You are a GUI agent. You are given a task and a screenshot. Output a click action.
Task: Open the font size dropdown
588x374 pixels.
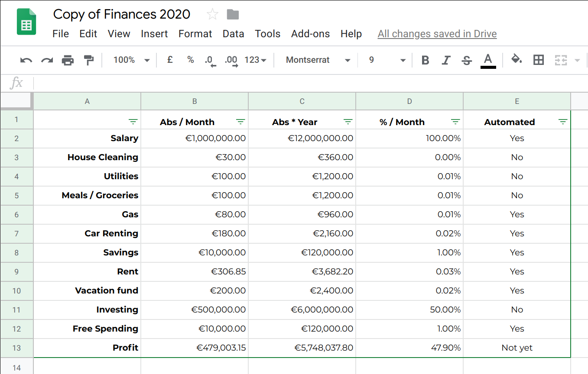pyautogui.click(x=387, y=60)
